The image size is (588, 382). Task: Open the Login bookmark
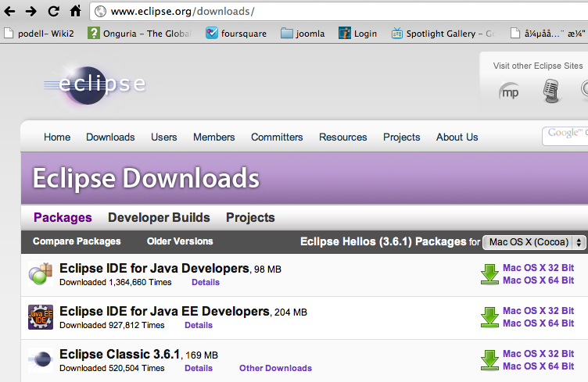[358, 34]
